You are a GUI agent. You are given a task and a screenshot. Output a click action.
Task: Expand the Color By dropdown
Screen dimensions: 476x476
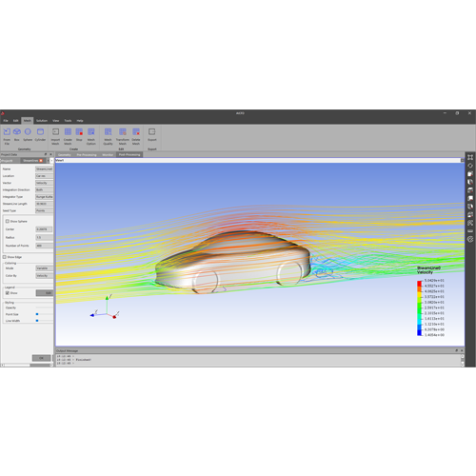click(44, 276)
